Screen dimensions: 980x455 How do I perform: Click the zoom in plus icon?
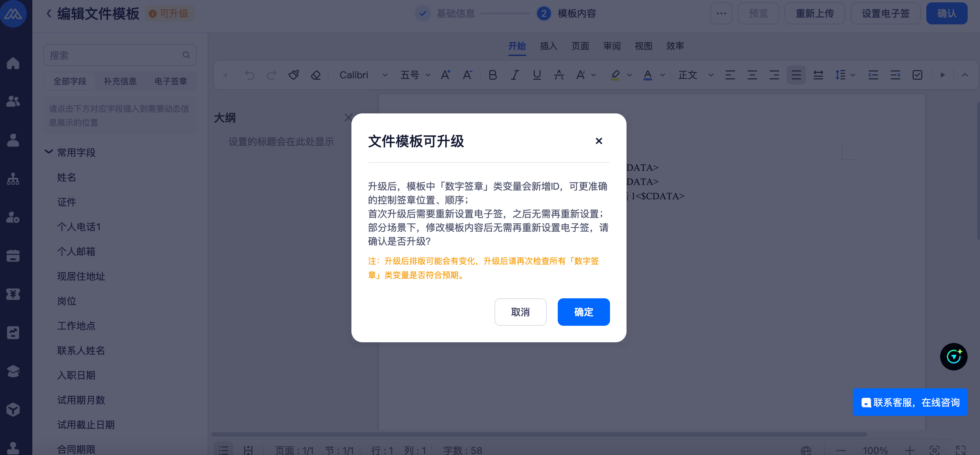(x=909, y=450)
